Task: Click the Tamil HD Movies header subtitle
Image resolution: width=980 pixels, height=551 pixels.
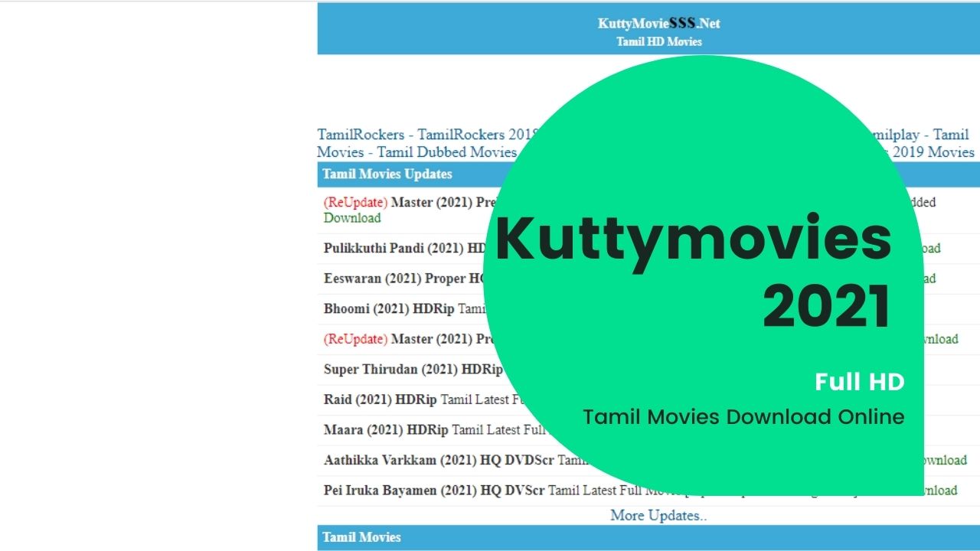Action: [658, 41]
